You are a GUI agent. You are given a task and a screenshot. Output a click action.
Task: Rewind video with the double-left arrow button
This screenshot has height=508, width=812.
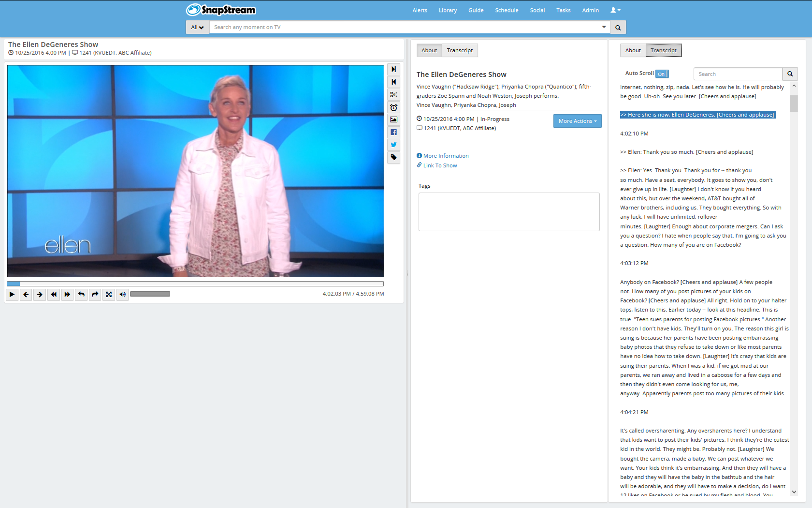(54, 294)
